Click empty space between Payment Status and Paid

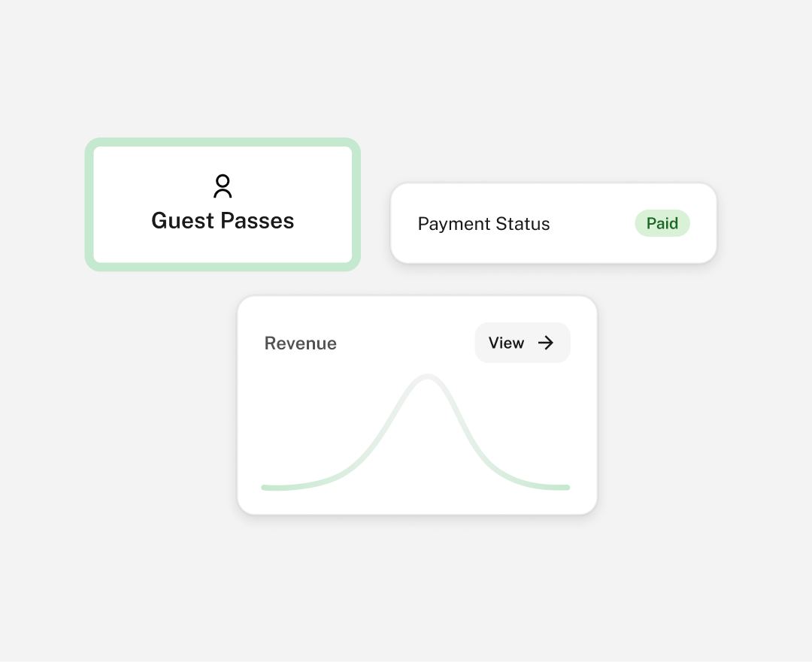coord(592,224)
